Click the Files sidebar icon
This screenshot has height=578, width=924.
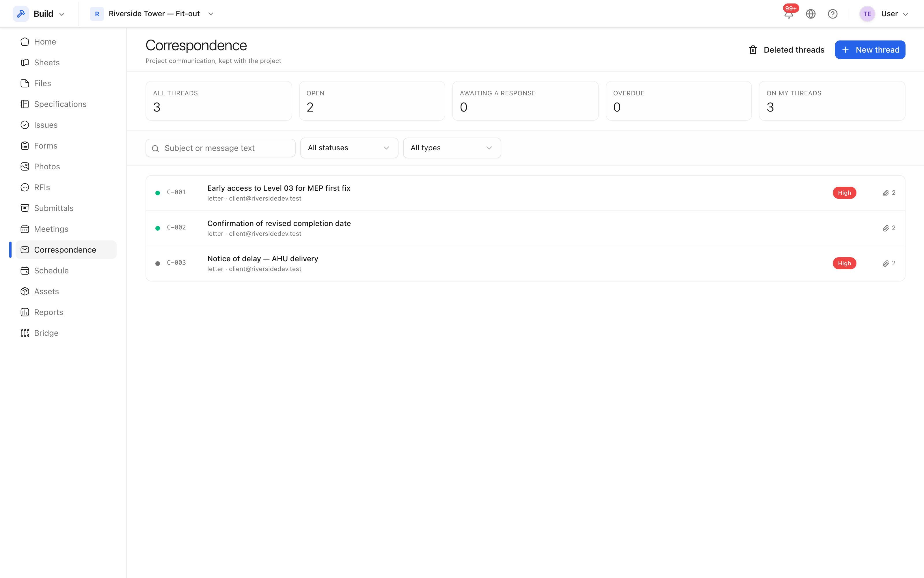25,83
